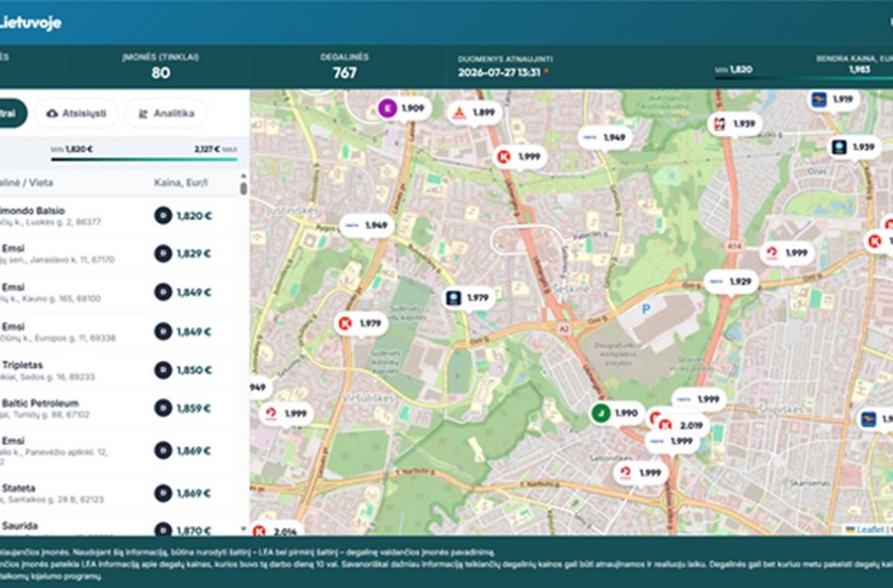
Task: Click the red K marker priced 2.019
Action: 681,426
